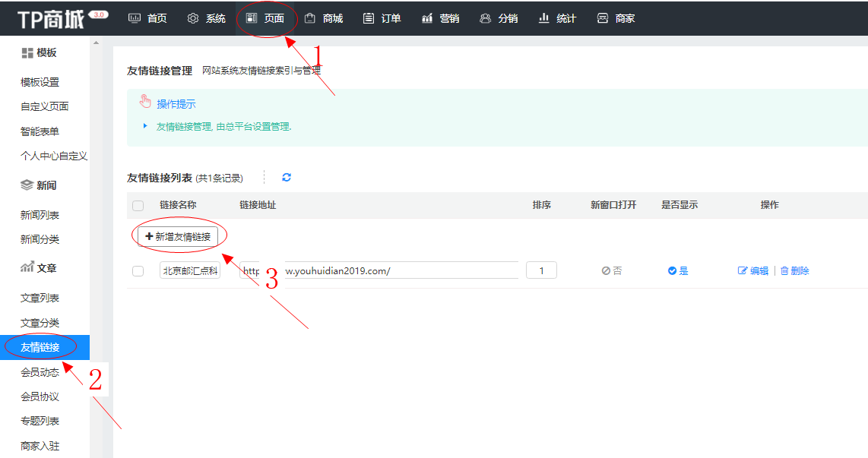This screenshot has width=868, height=458.
Task: Check the 北京邮汇点科 row checkbox
Action: click(x=138, y=271)
